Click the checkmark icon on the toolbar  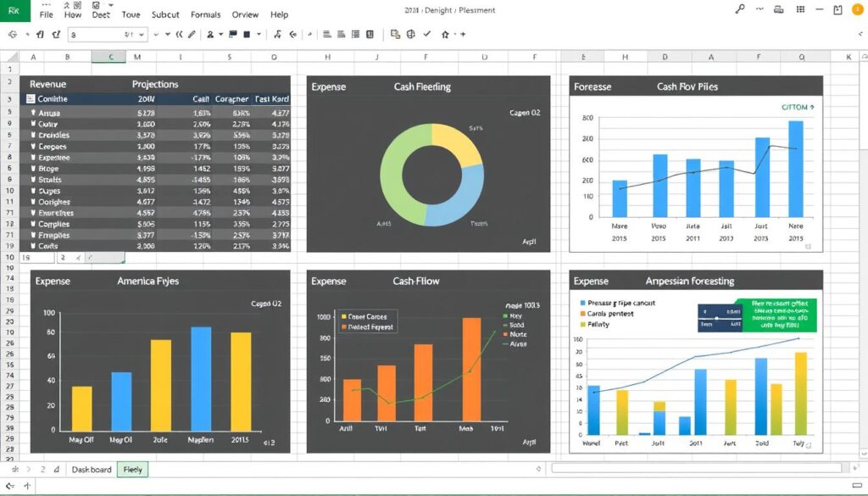point(428,35)
